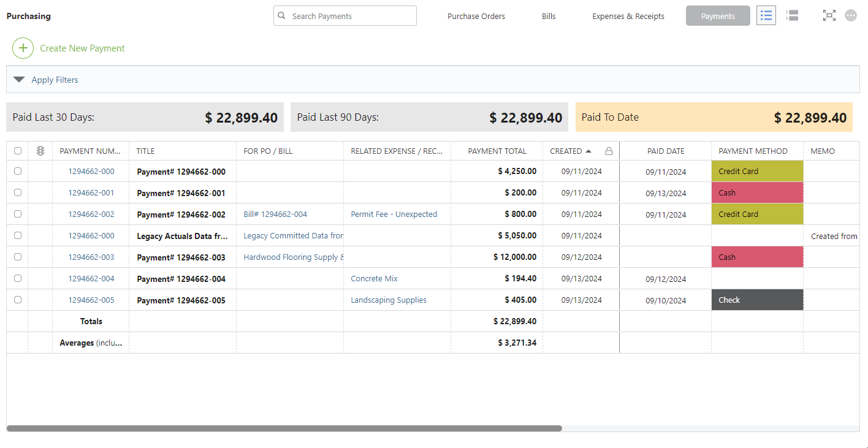Switch to the Bills tab
The height and width of the screenshot is (448, 868).
click(549, 16)
